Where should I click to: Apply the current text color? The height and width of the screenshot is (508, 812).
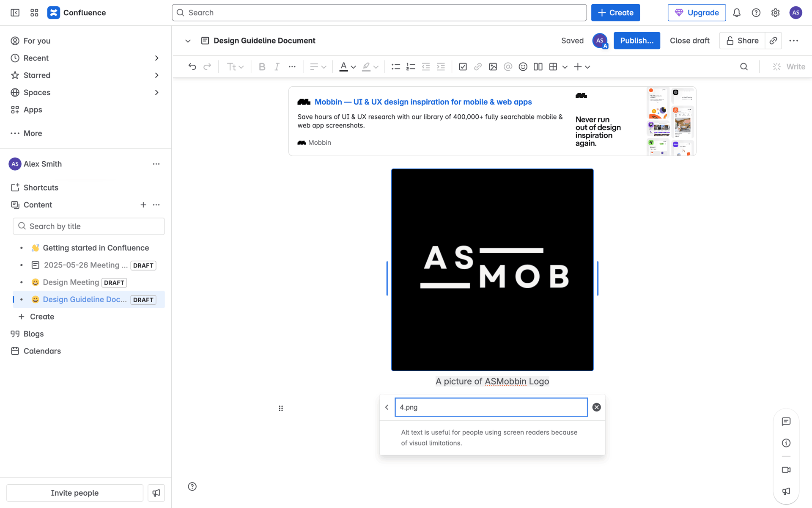343,66
